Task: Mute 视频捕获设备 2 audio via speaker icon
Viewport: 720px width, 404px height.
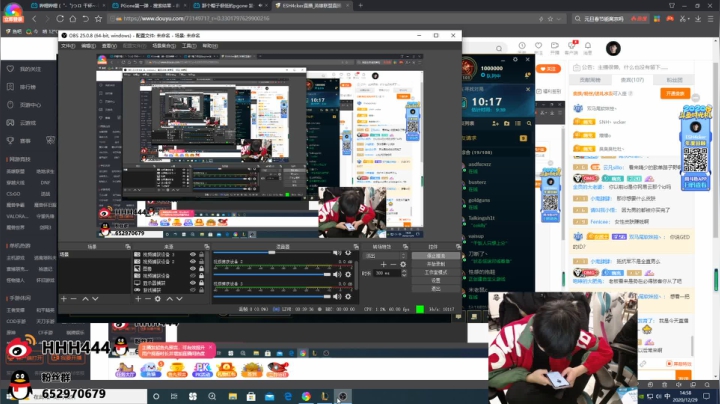Action: (337, 275)
